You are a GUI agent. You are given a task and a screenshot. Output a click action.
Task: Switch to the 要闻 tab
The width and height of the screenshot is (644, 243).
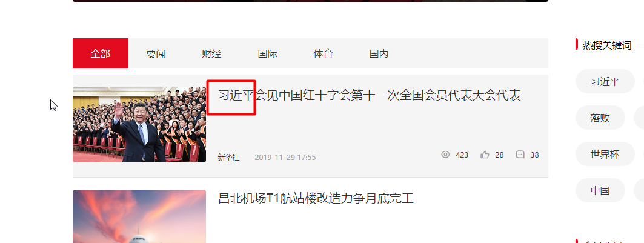tap(156, 53)
